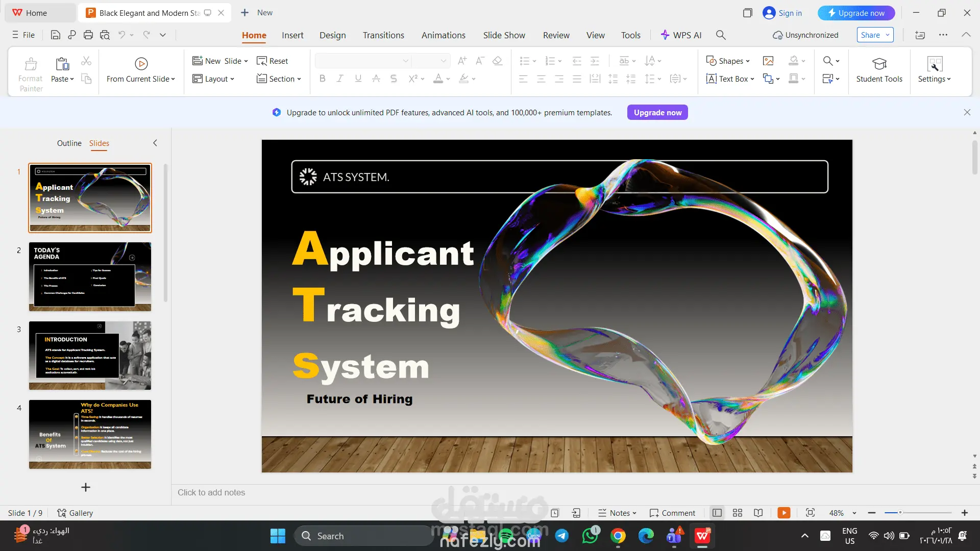Click Insert Picture icon in ribbon

click(768, 61)
